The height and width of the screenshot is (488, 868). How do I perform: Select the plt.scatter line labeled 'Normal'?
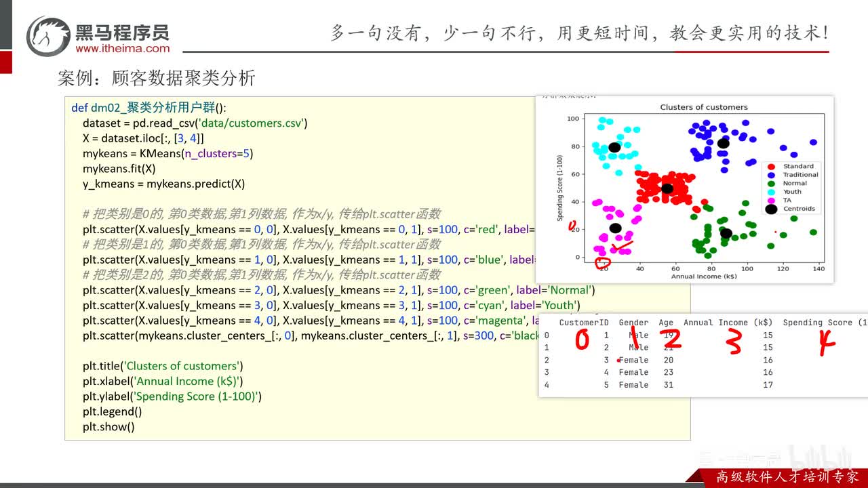(338, 290)
